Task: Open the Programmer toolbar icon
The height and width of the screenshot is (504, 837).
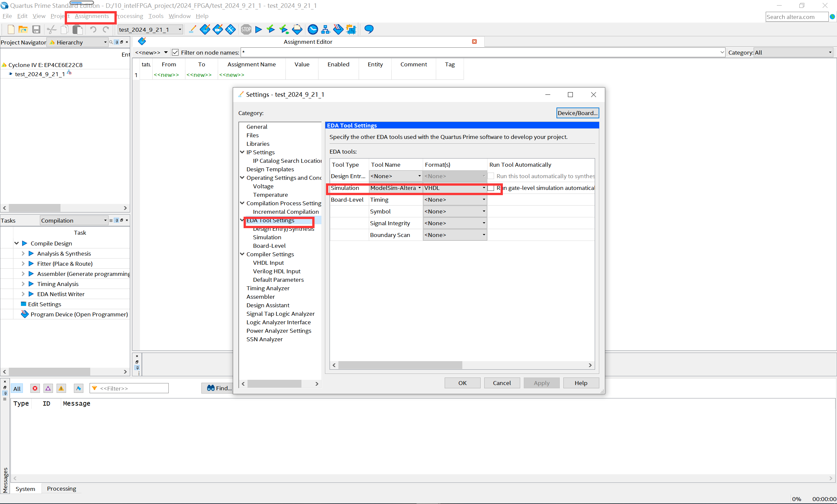Action: pos(338,29)
